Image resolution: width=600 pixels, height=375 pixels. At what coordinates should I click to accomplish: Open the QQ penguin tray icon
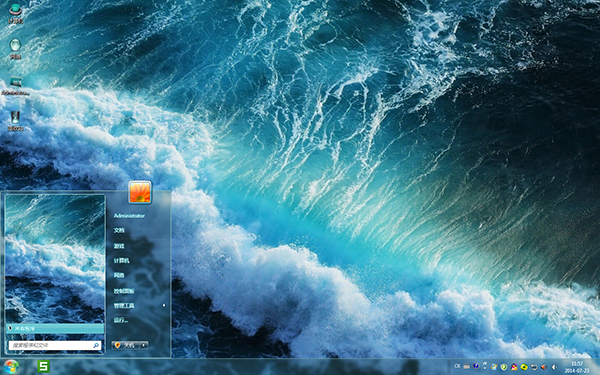click(514, 367)
